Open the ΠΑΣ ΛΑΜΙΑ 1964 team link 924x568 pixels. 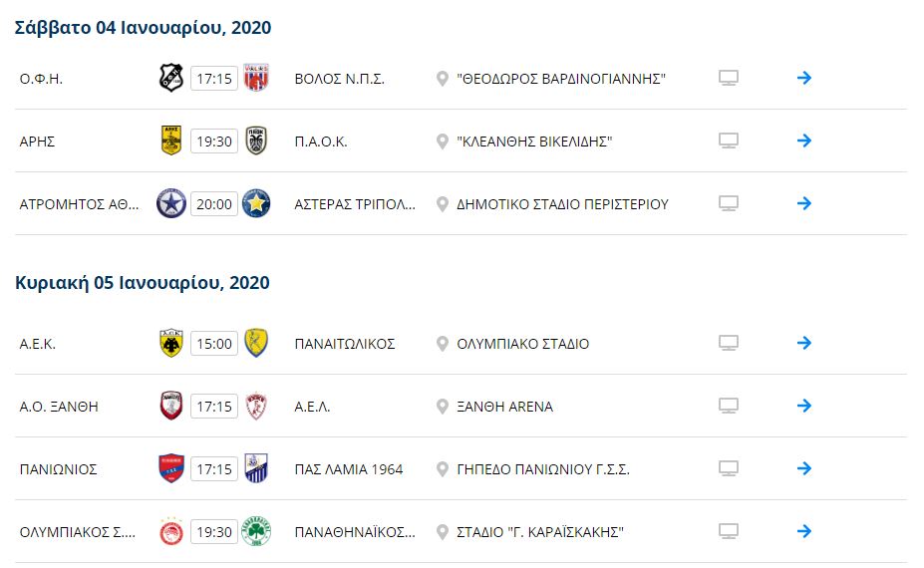(x=349, y=469)
